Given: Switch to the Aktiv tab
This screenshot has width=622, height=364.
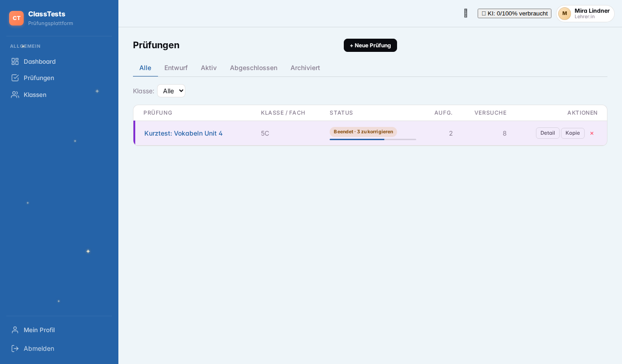Looking at the screenshot, I should [209, 68].
